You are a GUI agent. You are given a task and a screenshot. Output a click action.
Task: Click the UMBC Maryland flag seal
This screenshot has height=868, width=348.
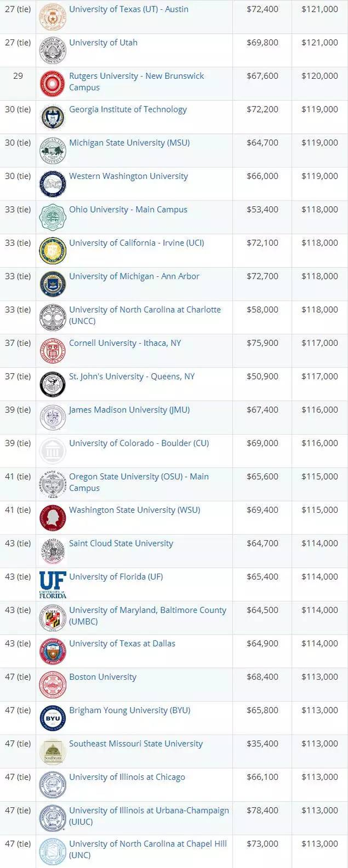point(53,618)
